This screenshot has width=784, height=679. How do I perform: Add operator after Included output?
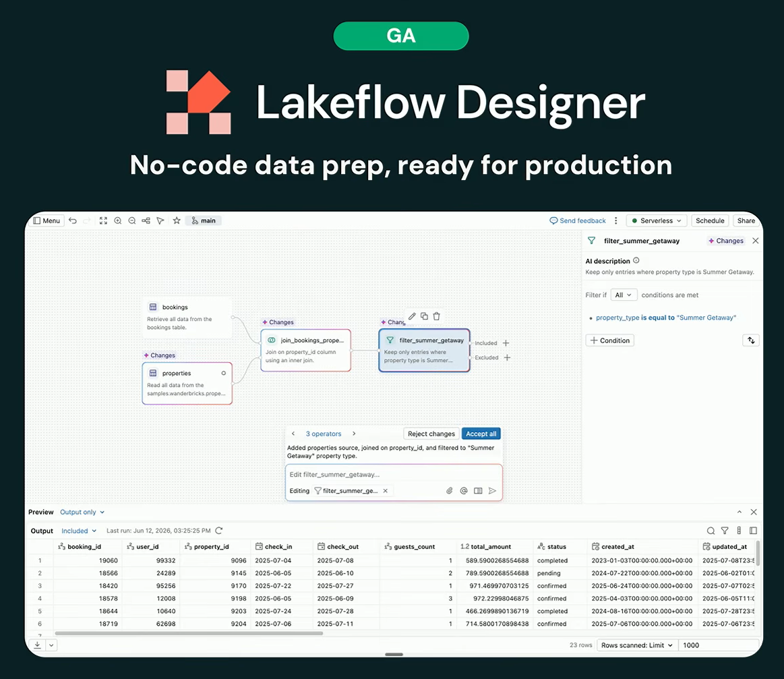coord(506,343)
